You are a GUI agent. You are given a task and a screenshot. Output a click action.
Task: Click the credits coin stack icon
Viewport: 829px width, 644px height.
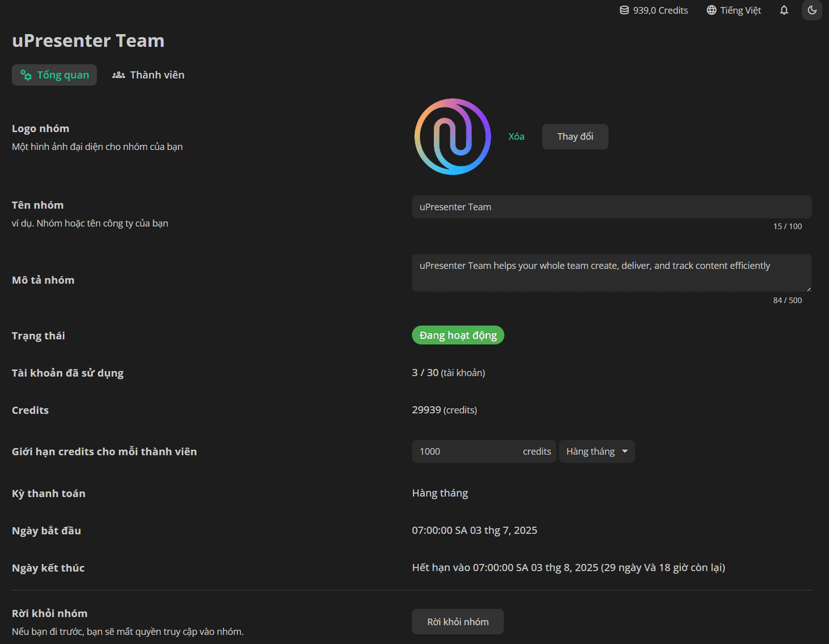(624, 10)
